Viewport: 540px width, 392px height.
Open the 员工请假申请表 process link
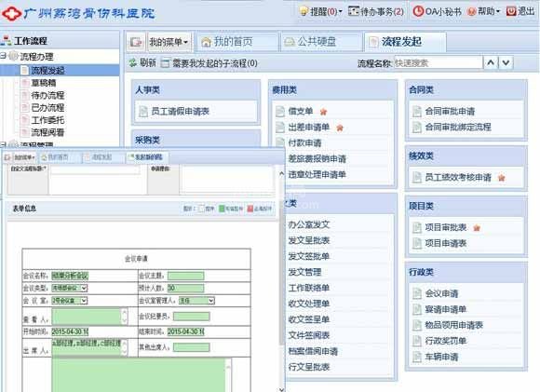coord(180,111)
